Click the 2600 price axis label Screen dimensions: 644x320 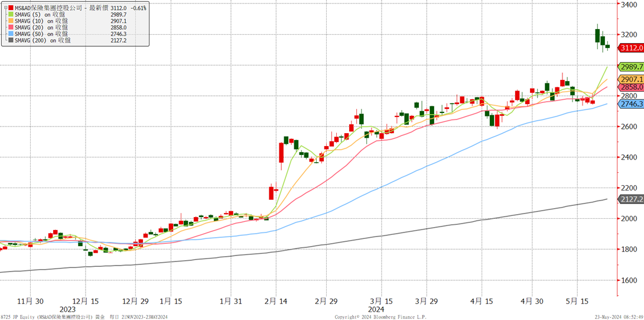630,127
